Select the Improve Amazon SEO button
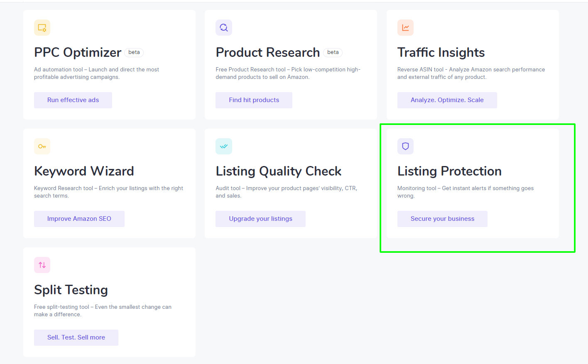588x364 pixels. [x=79, y=219]
